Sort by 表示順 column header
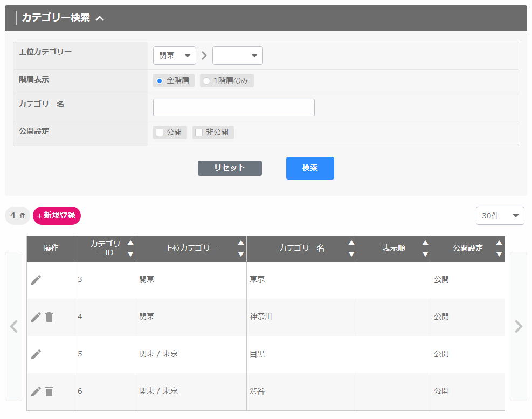This screenshot has height=419, width=532. coord(393,249)
